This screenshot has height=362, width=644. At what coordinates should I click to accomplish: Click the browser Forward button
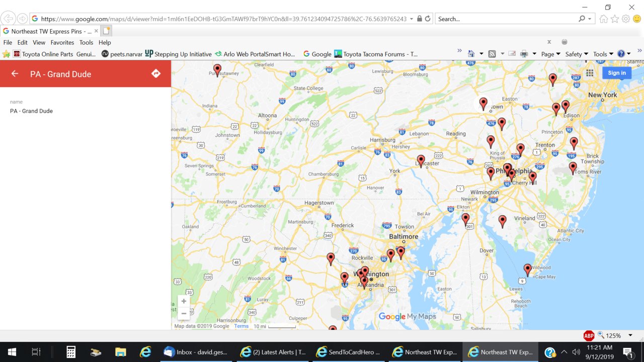click(22, 19)
